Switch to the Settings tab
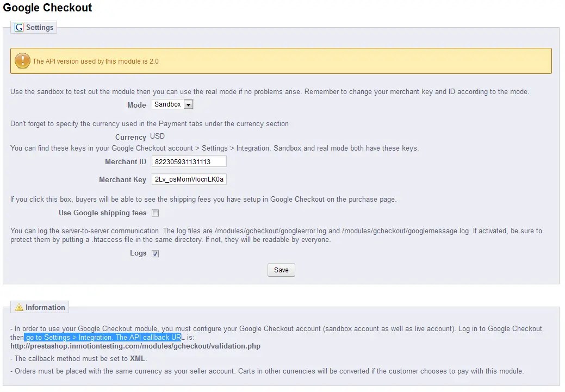Viewport: 565px width, 392px height. pyautogui.click(x=38, y=27)
